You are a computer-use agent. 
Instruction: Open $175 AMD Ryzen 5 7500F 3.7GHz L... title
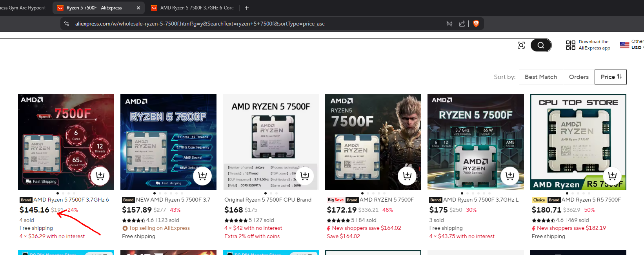482,200
